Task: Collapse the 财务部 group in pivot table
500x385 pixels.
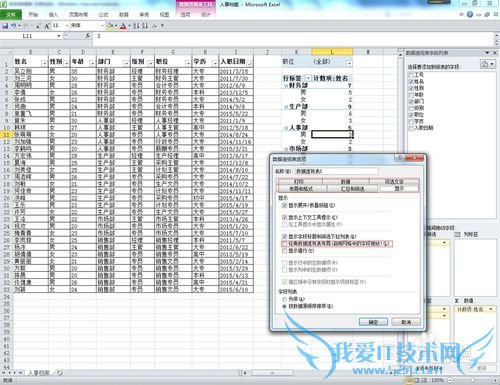Action: 286,86
